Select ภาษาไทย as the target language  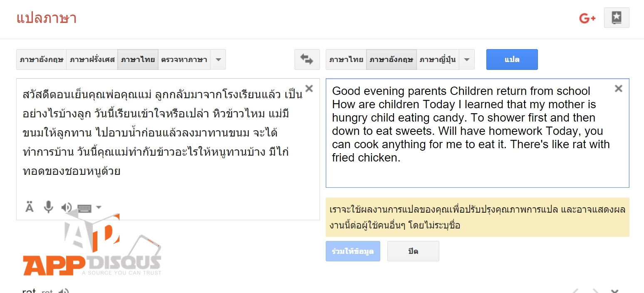click(346, 59)
